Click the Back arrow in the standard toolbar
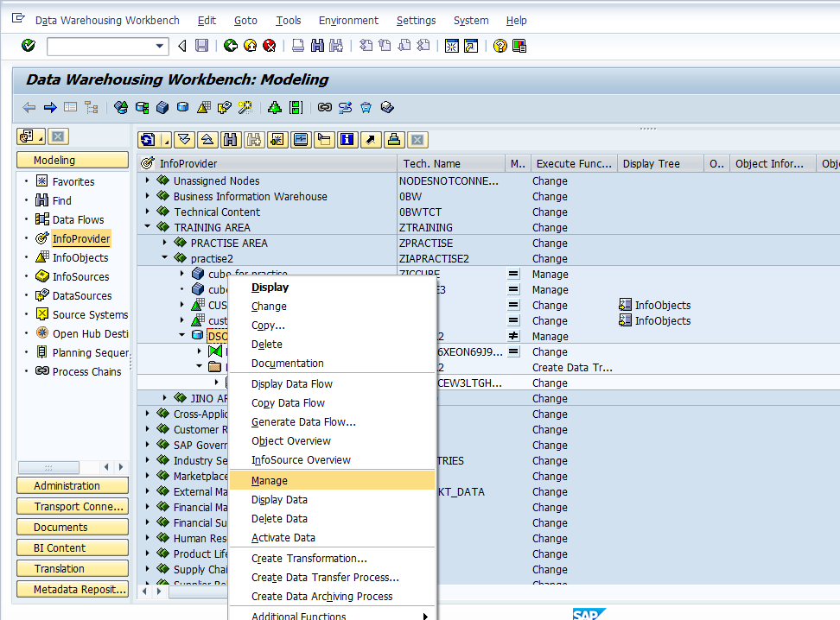Viewport: 840px width, 620px height. 182,44
